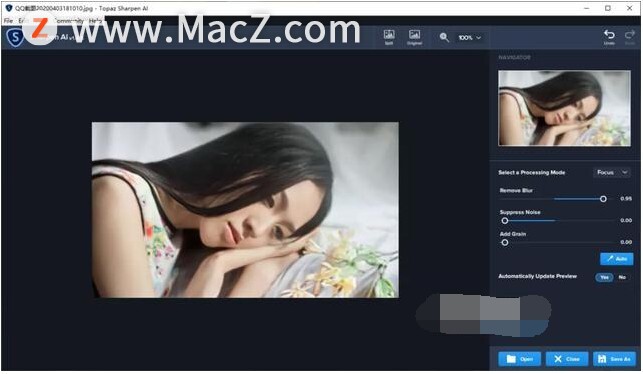Open the Help menu

[95, 21]
